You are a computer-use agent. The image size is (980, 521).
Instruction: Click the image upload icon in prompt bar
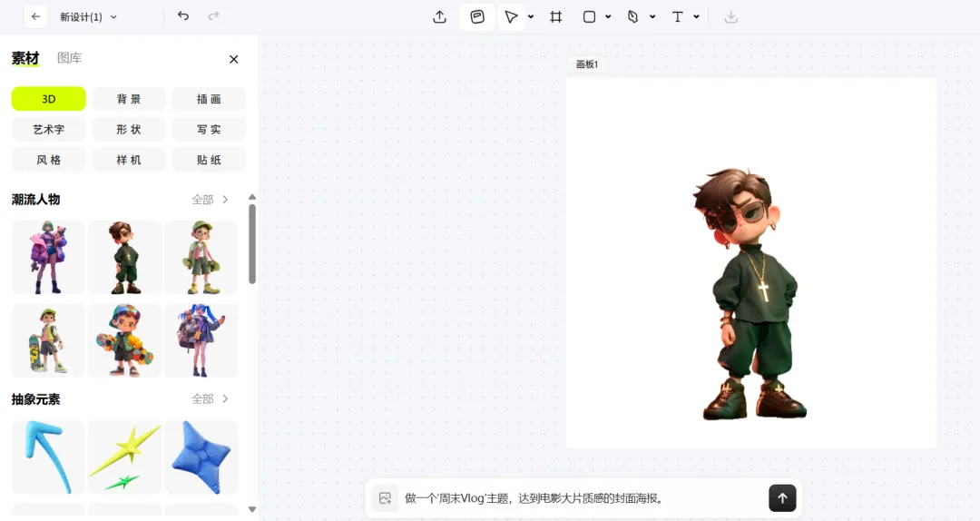coord(385,498)
